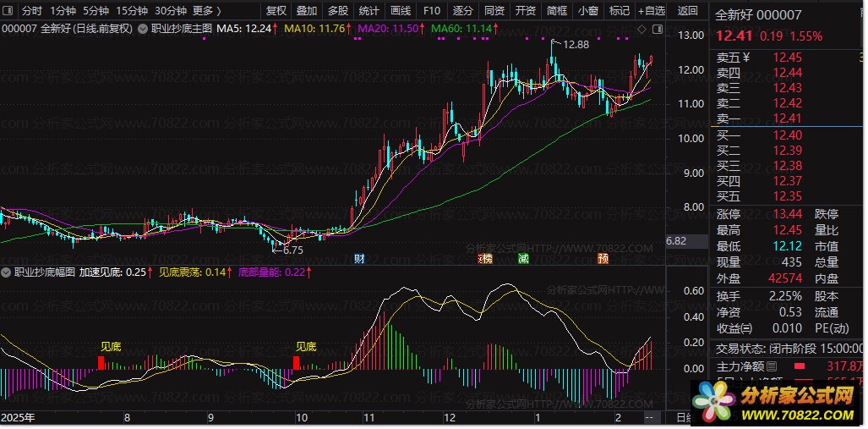The width and height of the screenshot is (868, 429).
Task: Toggle the 简框 simple frame mode
Action: point(557,10)
